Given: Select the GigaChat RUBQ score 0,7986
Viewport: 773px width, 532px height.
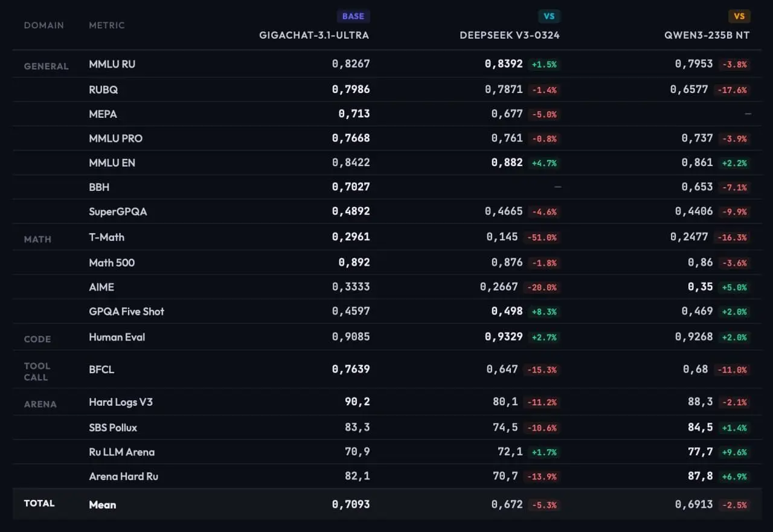Looking at the screenshot, I should pyautogui.click(x=351, y=89).
